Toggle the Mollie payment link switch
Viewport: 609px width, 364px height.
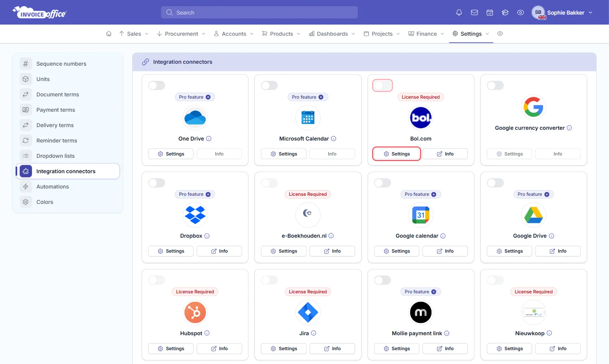pyautogui.click(x=383, y=280)
